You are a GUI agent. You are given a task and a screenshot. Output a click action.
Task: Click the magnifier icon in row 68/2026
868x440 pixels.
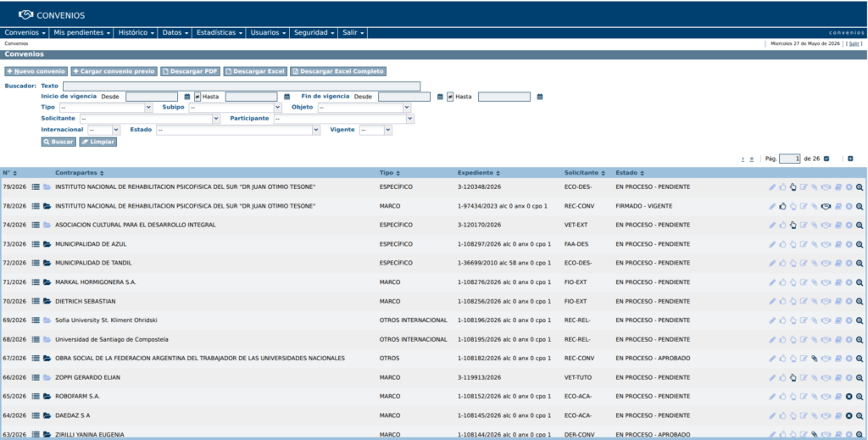(x=860, y=340)
